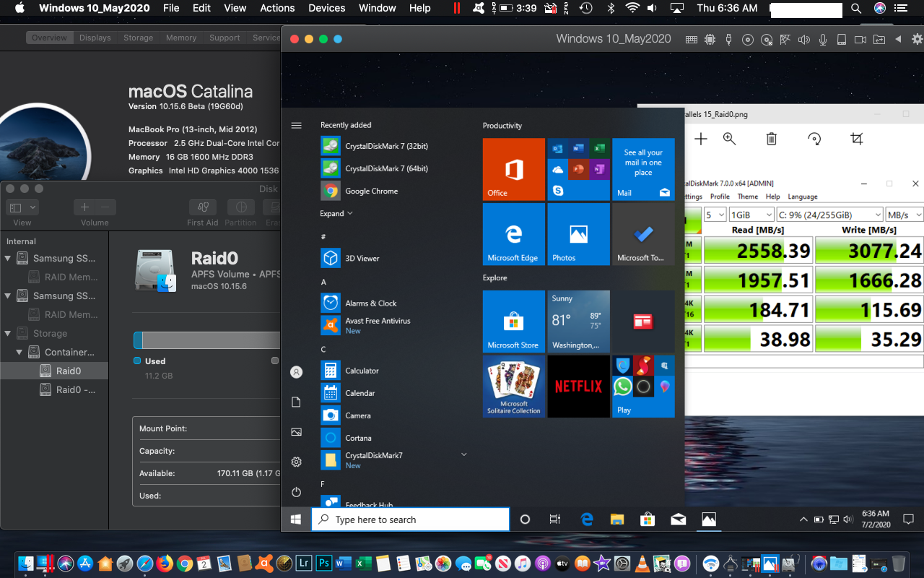The image size is (924, 578).
Task: Select Raid0 volume in Disk Utility sidebar
Action: pos(54,371)
